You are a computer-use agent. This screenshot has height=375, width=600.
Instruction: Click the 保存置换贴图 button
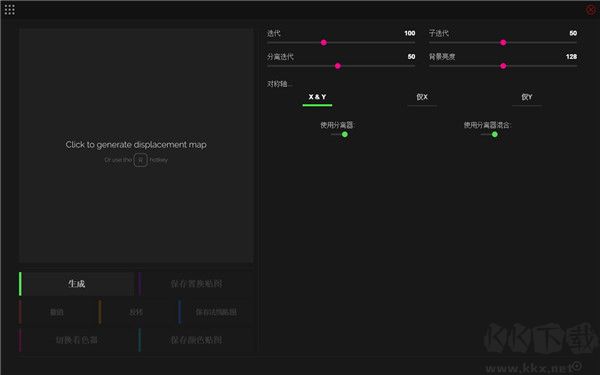196,284
